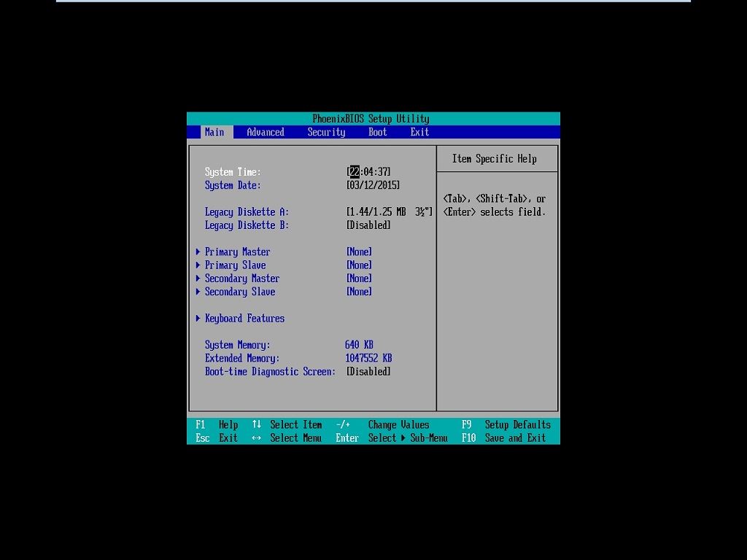
Task: Select Secondary Master [None] value
Action: point(359,279)
